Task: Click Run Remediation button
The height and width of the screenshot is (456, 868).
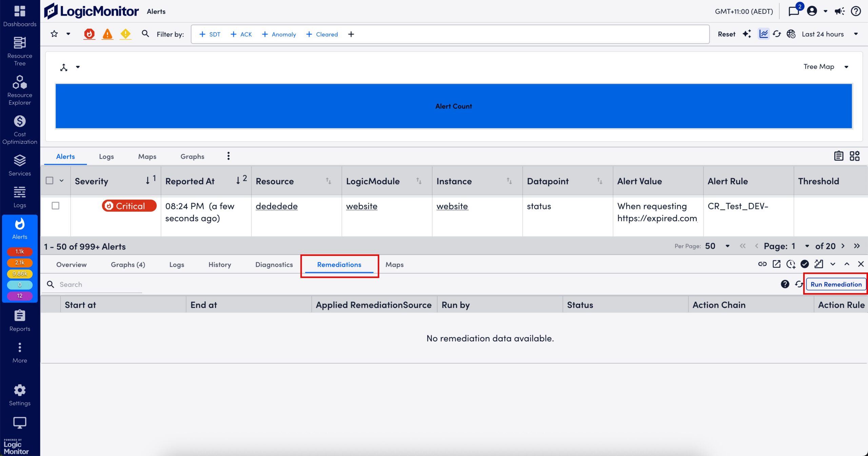Action: point(836,284)
